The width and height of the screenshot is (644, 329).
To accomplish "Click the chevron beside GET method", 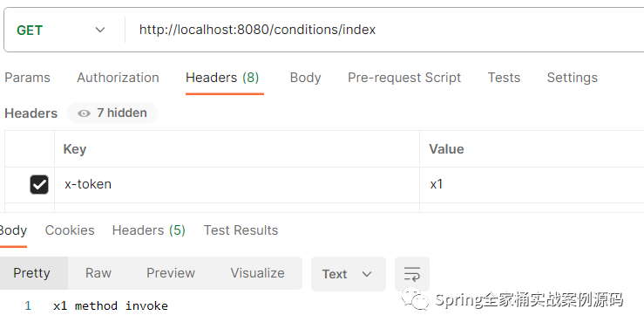I will click(100, 30).
